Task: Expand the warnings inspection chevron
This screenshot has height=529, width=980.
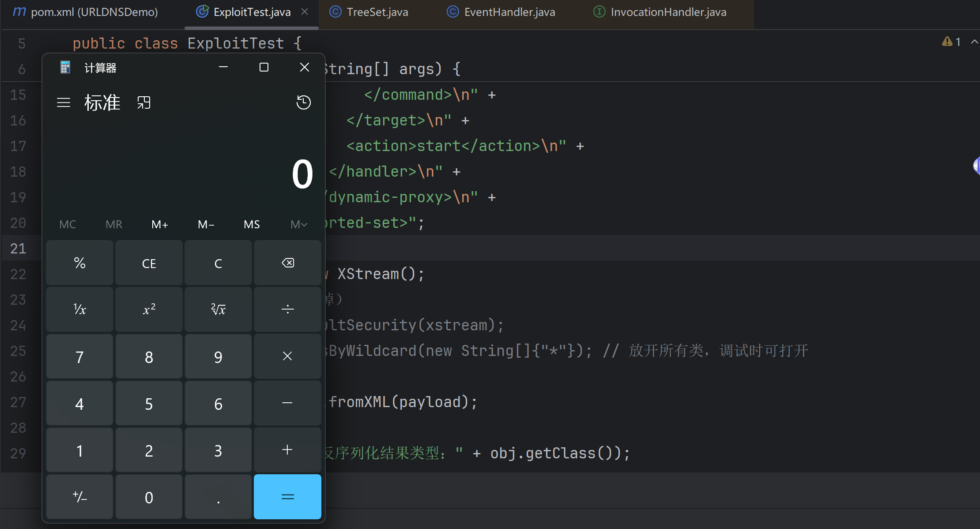Action: (974, 42)
